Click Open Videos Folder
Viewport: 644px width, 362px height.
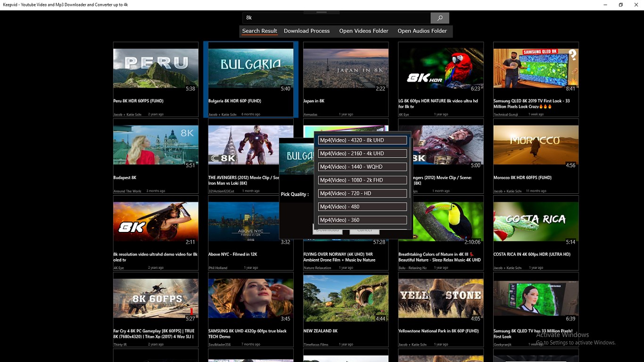tap(364, 31)
